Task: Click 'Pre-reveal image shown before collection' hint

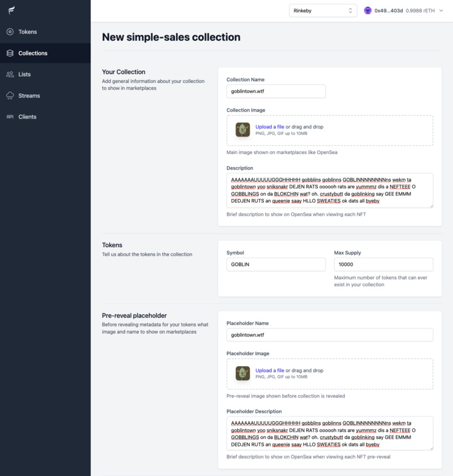Action: [x=285, y=396]
